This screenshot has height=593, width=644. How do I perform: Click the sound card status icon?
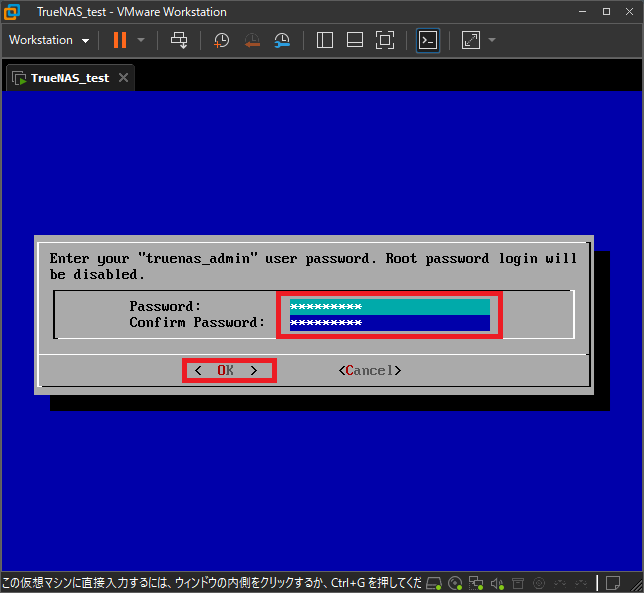pos(497,583)
